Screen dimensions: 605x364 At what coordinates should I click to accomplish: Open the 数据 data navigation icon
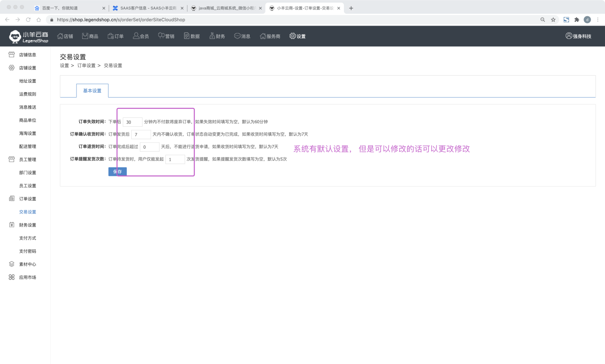pos(187,36)
